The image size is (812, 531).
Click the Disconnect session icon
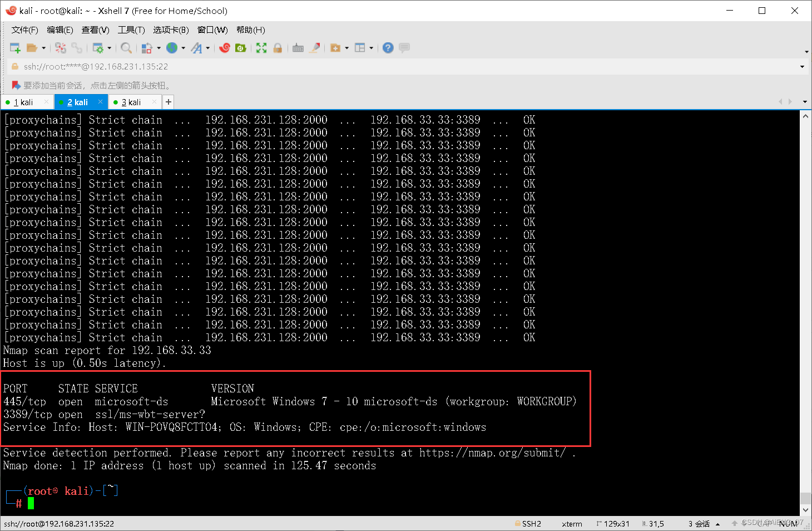(x=61, y=48)
